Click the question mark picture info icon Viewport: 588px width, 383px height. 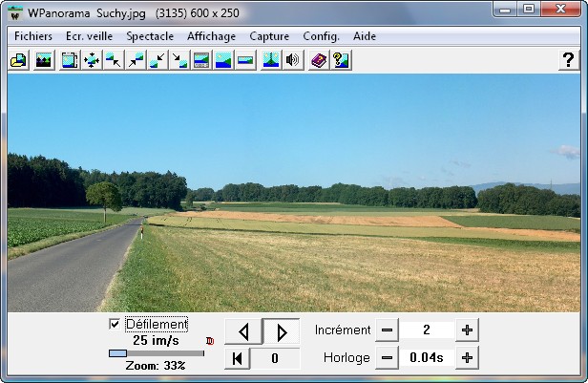[341, 60]
